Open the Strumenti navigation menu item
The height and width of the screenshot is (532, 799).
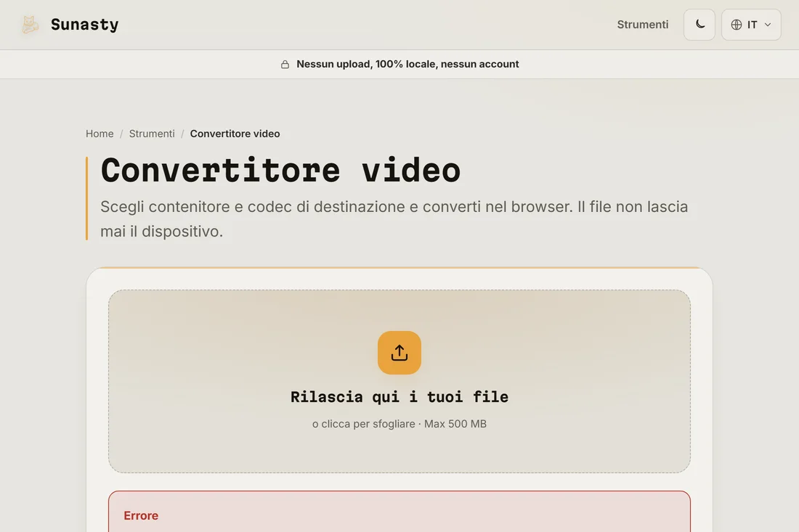point(643,25)
